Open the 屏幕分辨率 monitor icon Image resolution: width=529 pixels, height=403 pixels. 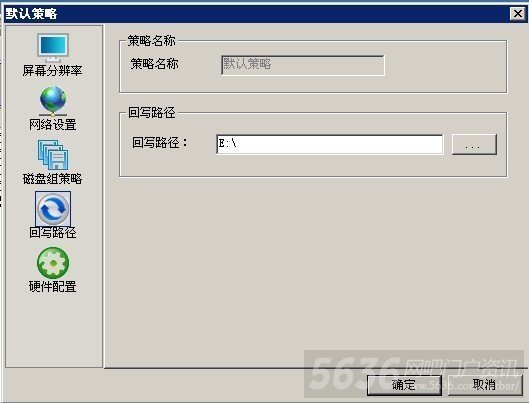pos(53,47)
